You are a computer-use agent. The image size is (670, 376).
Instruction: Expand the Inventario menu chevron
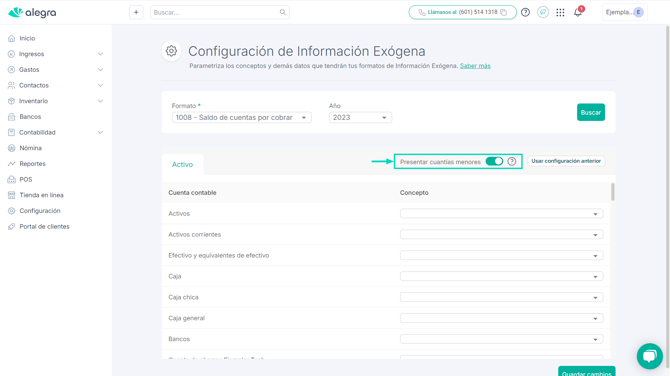[x=100, y=101]
